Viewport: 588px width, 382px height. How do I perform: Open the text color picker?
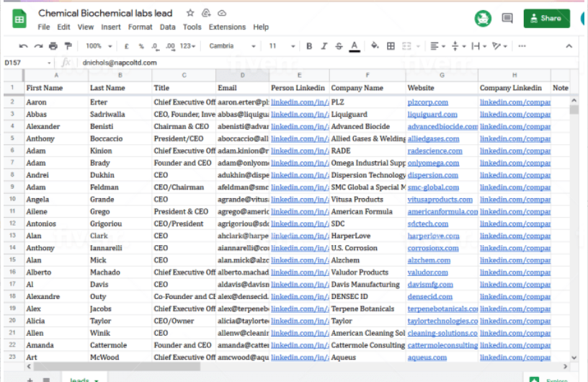coord(355,46)
